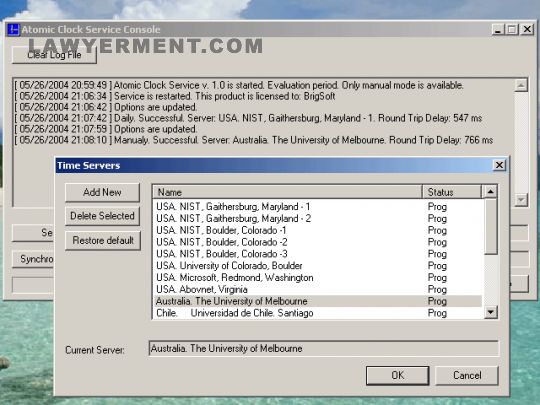Click the server list scrollbar thumb
This screenshot has height=405, width=540.
tap(490, 226)
